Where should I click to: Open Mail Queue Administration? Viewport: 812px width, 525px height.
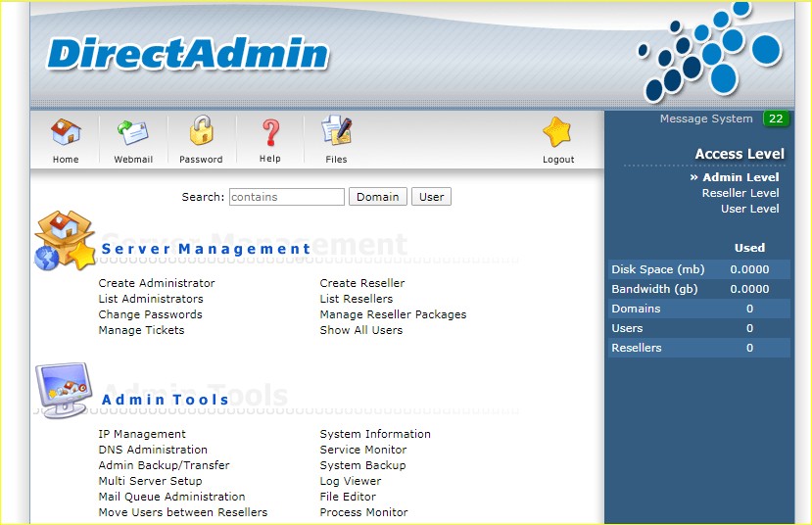point(171,497)
